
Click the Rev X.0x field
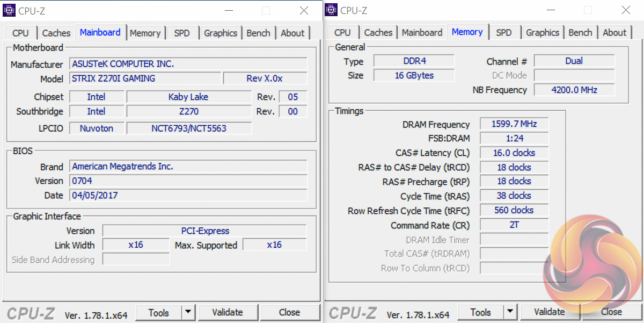265,78
